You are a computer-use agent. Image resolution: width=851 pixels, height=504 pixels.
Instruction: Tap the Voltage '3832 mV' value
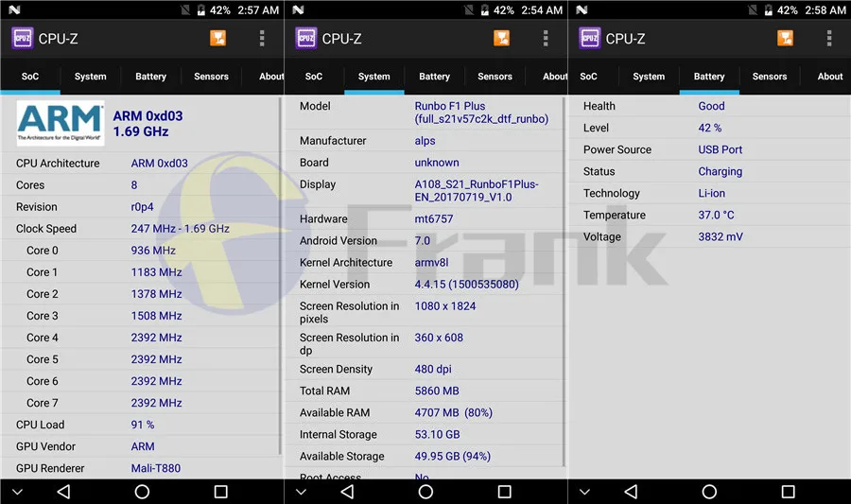pyautogui.click(x=721, y=236)
